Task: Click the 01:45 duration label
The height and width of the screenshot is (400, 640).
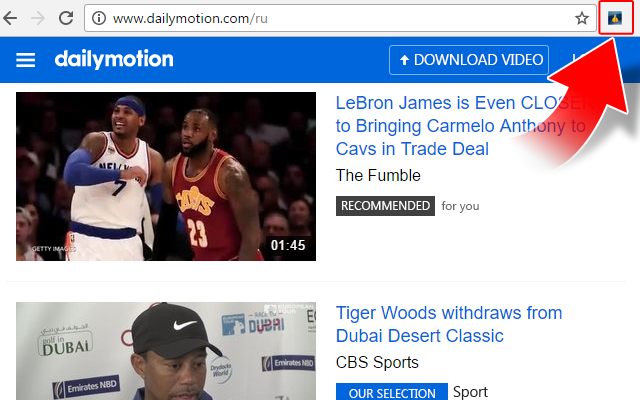Action: pos(288,245)
